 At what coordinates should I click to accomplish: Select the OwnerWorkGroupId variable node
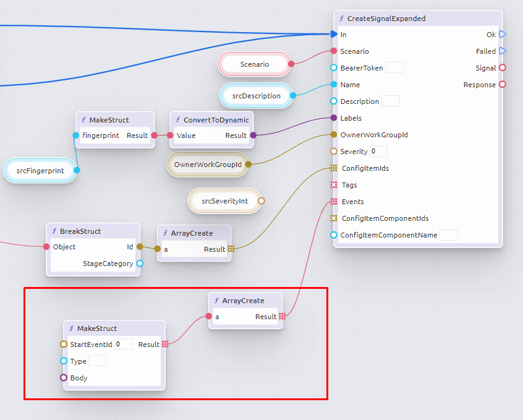(x=207, y=165)
